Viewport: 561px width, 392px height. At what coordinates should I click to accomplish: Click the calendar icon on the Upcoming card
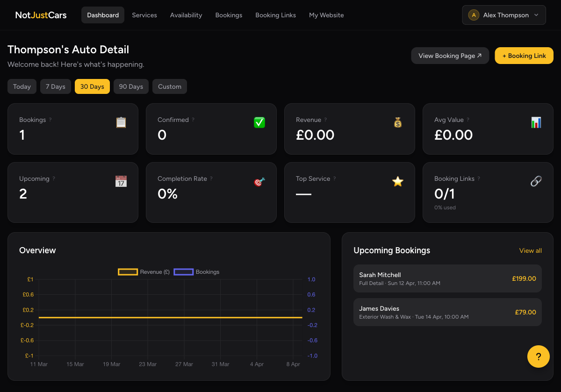121,181
